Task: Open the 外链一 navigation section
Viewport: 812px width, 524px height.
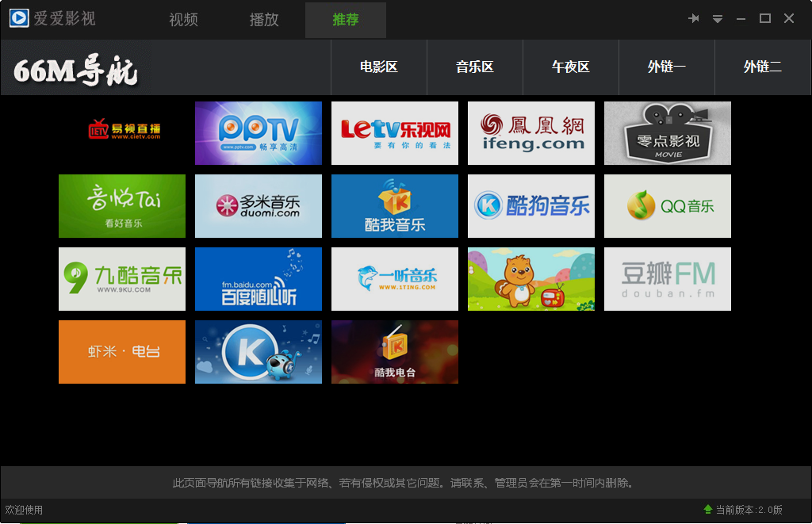Action: pos(666,67)
